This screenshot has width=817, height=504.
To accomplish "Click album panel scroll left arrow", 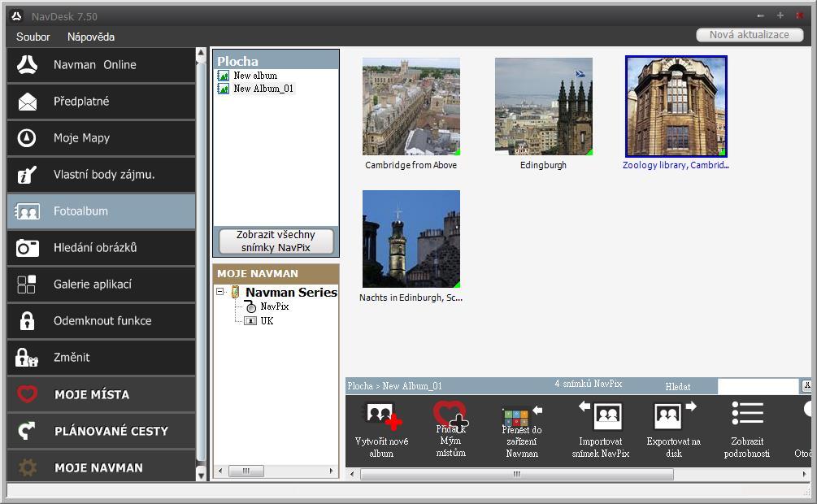I will 219,471.
